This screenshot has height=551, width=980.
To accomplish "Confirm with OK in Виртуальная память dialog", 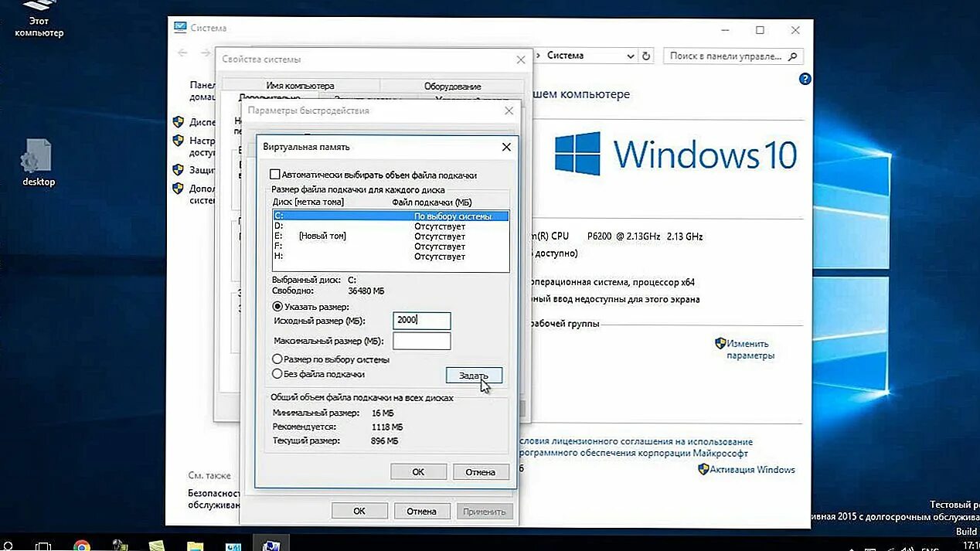I will pos(418,471).
